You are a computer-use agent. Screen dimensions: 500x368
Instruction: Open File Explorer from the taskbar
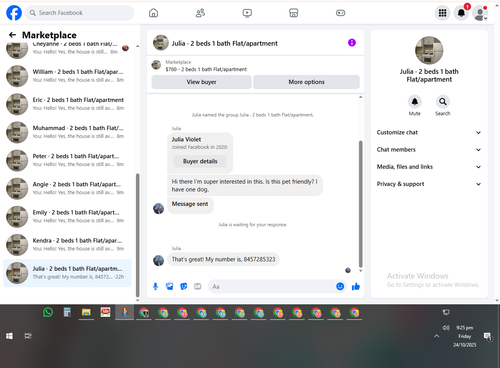[x=86, y=312]
